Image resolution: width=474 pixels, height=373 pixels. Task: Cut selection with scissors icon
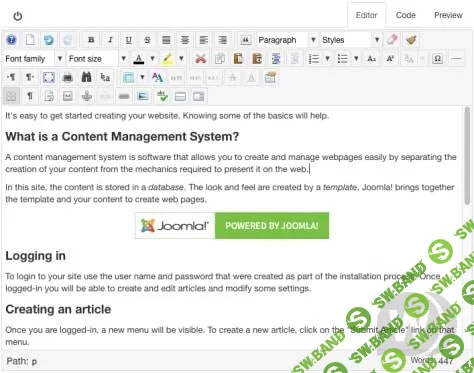tap(200, 59)
